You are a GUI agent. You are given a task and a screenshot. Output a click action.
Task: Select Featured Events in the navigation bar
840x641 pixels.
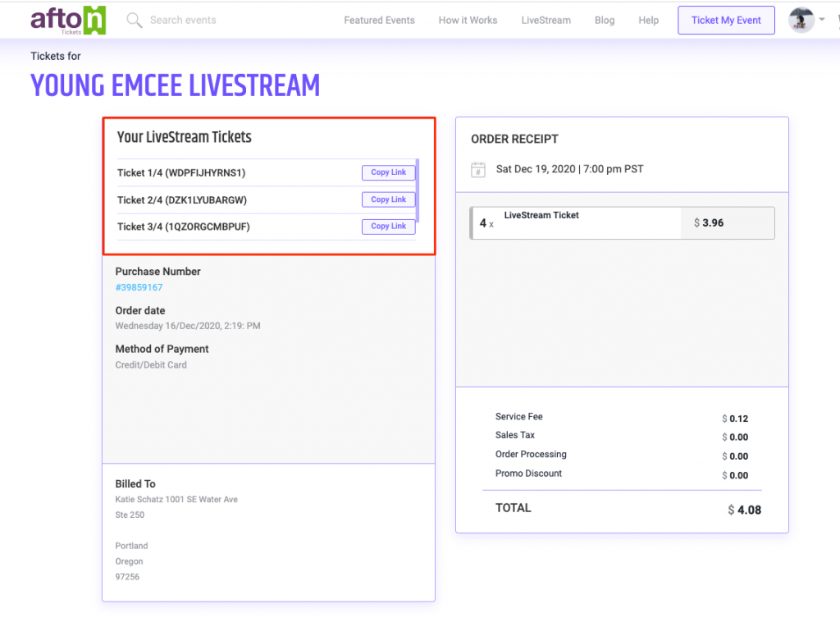click(x=379, y=20)
